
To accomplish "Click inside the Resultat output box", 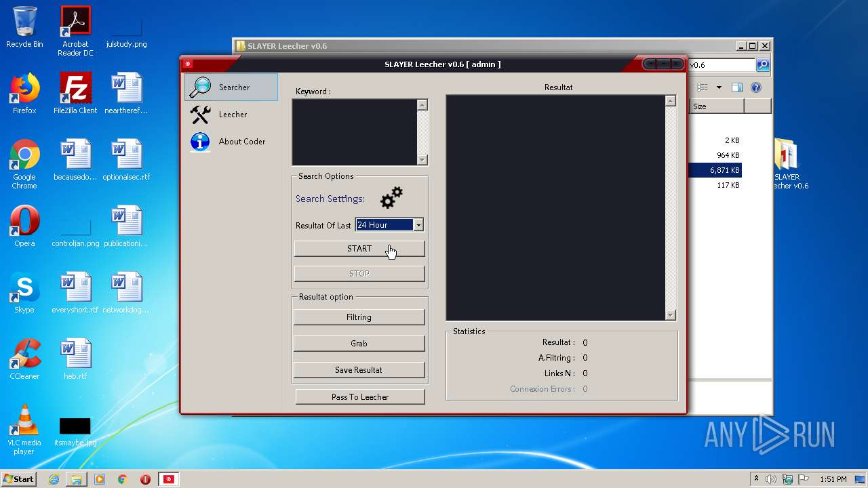I will pos(555,207).
